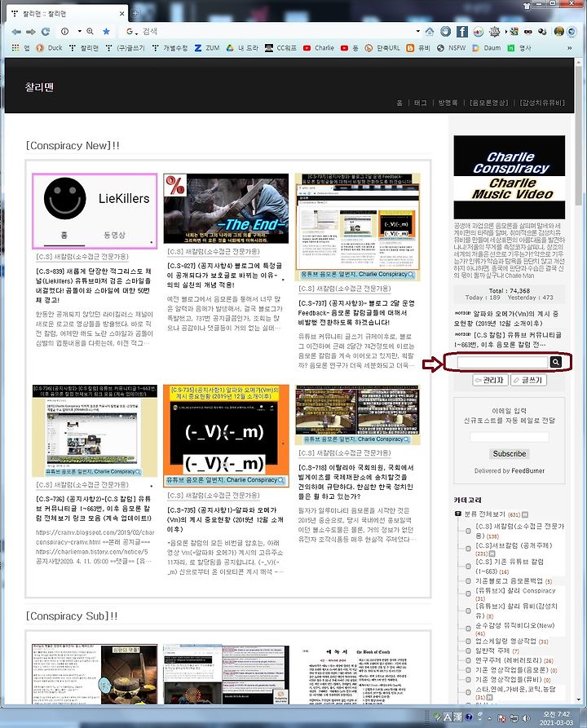The image size is (587, 728).
Task: Click the email input for subscription
Action: [x=510, y=437]
